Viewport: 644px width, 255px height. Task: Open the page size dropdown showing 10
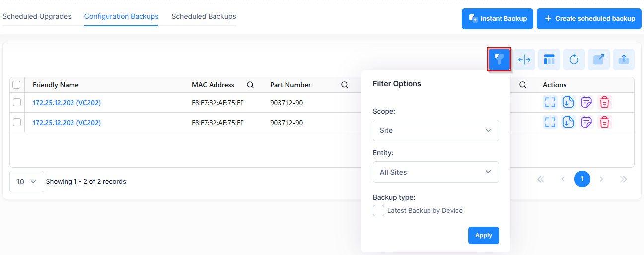pyautogui.click(x=27, y=182)
